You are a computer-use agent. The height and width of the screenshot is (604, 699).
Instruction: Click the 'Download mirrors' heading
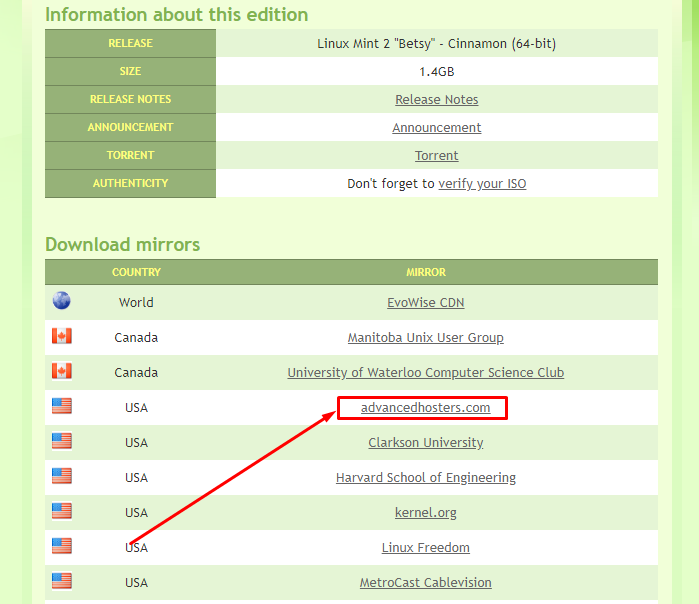(123, 245)
